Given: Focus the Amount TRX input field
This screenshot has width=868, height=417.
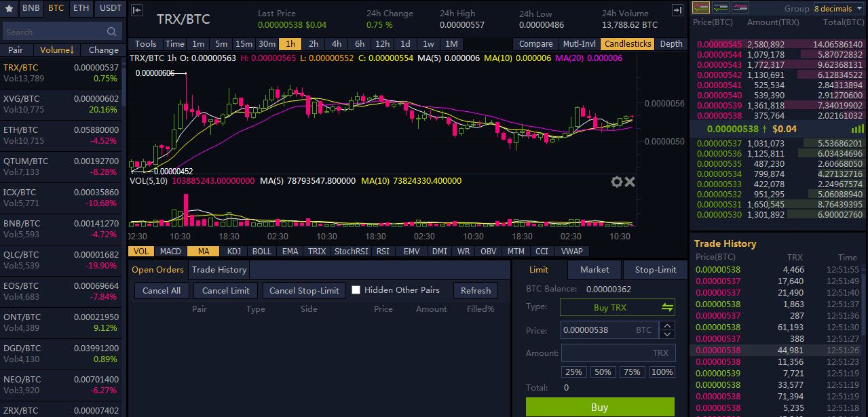Looking at the screenshot, I should 618,353.
